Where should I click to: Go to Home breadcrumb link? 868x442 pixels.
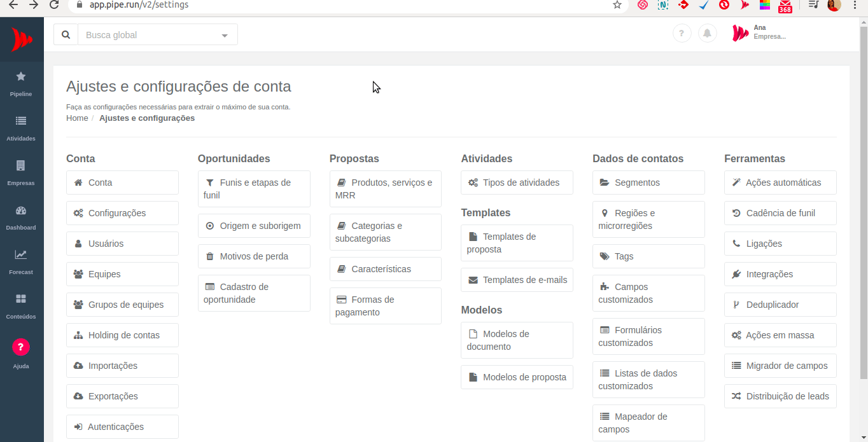point(77,118)
